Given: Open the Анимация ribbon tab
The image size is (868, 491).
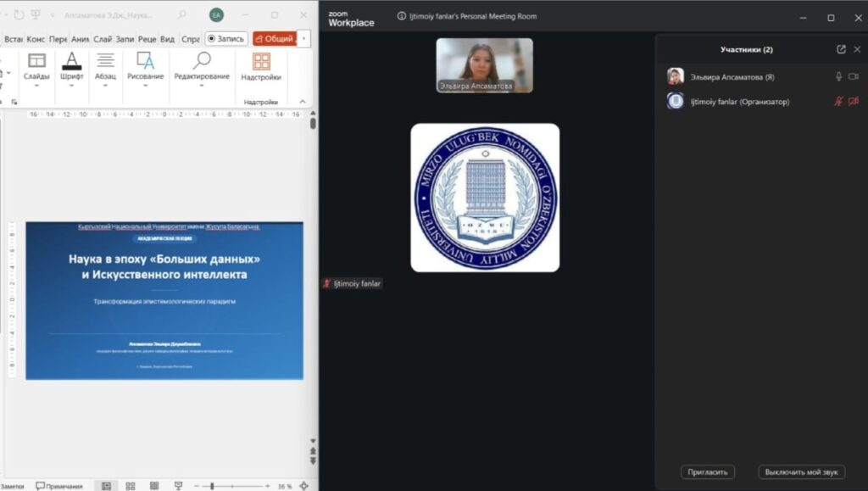Looking at the screenshot, I should 81,39.
